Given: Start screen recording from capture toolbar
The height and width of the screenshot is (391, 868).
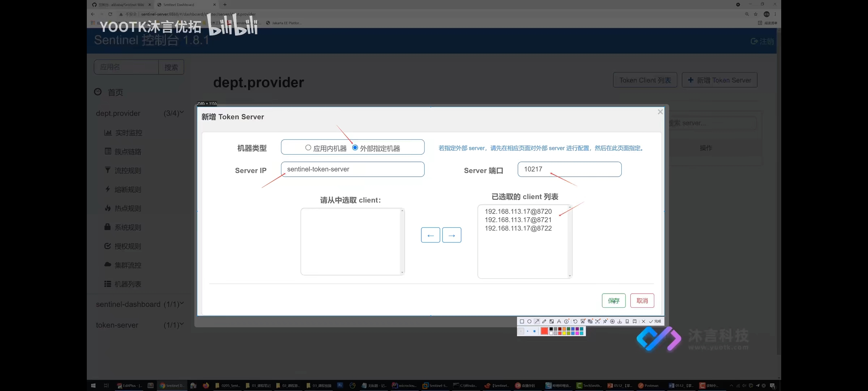Looking at the screenshot, I should pos(612,321).
